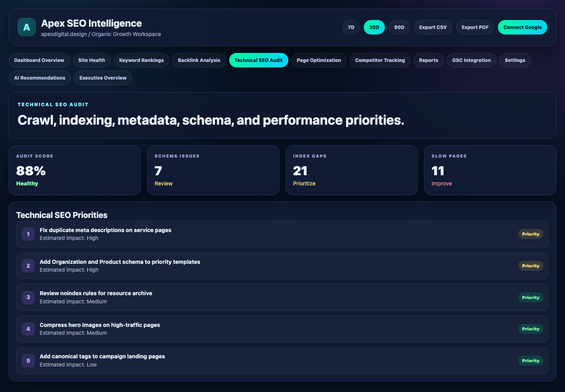Open Page Optimization tab
This screenshot has height=392, width=565.
click(319, 60)
